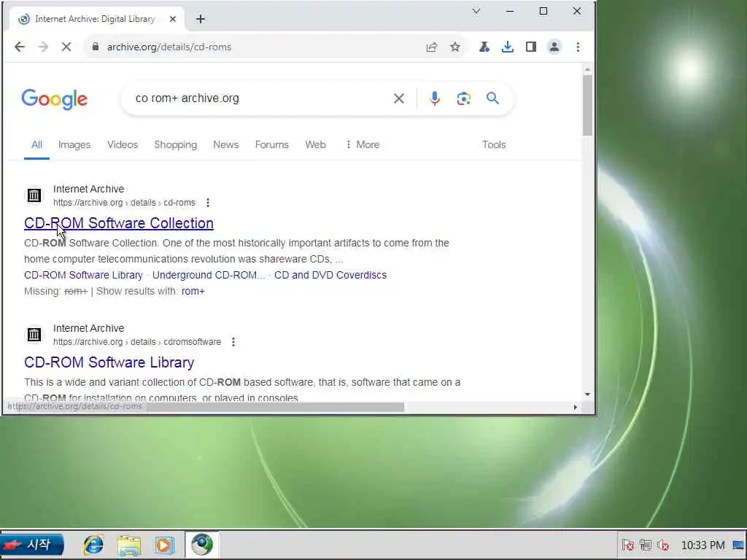Open the Start menu button
Viewport: 747px width, 560px height.
coord(32,545)
